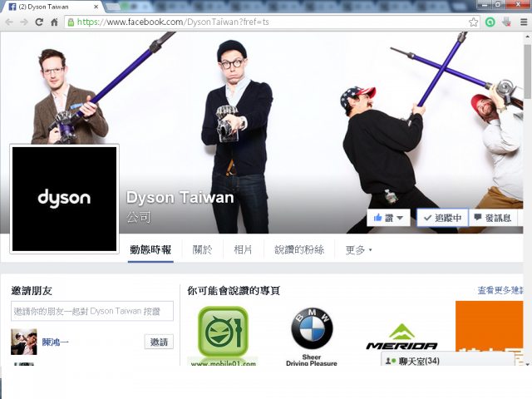
Task: Open the BMW suggested page logo
Action: click(312, 329)
